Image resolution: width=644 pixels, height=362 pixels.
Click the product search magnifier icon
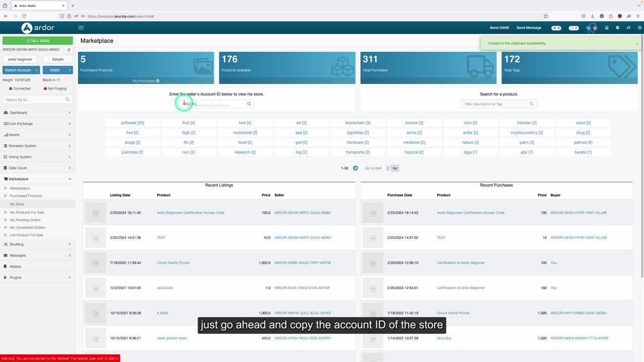(531, 104)
